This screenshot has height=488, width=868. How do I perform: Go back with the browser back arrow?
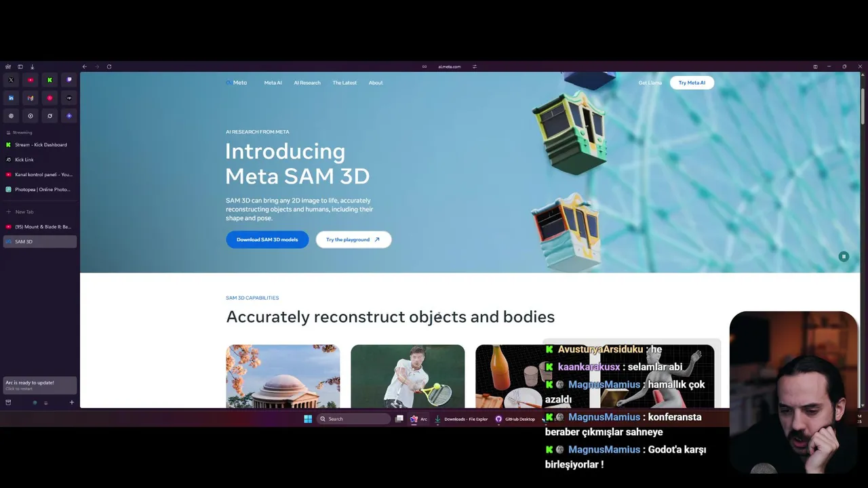pyautogui.click(x=84, y=66)
